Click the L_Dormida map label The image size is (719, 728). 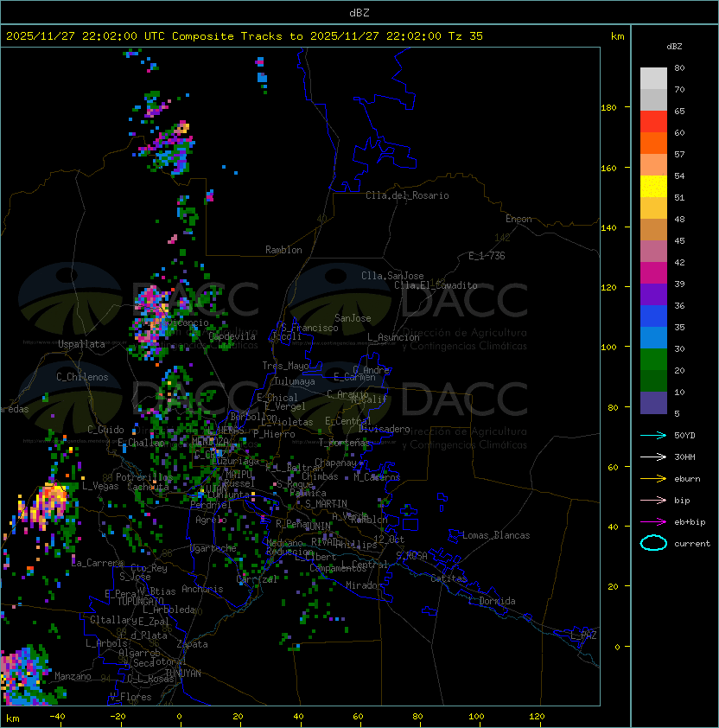click(x=492, y=601)
